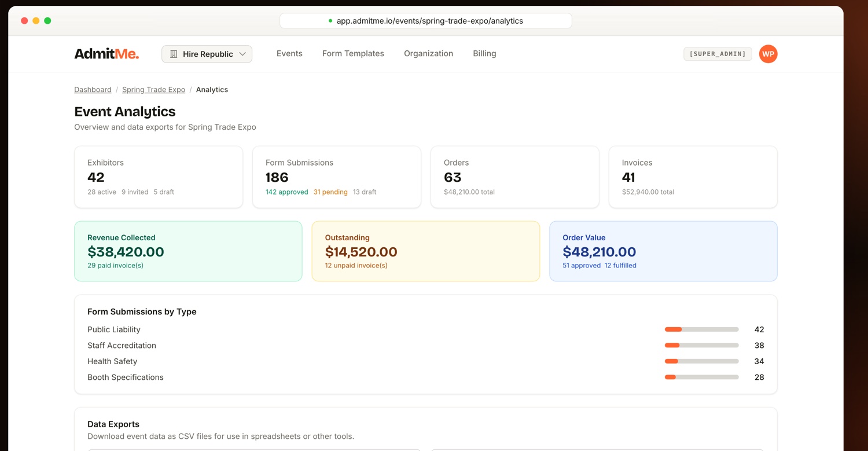Open the WP user avatar menu
This screenshot has width=868, height=451.
coord(768,54)
